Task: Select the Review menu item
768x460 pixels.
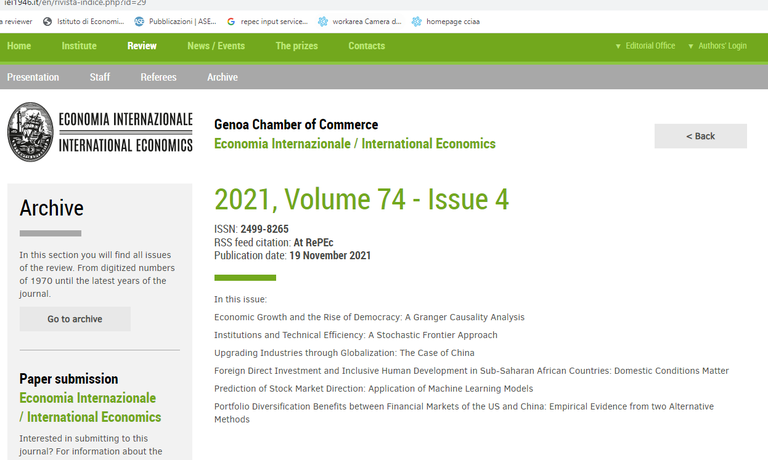Action: click(x=142, y=46)
